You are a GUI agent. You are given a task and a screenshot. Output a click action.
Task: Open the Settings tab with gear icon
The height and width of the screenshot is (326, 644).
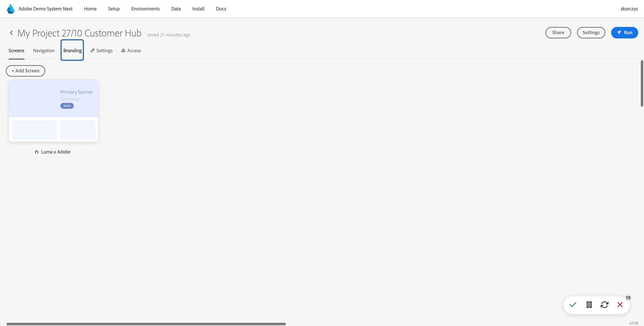click(x=102, y=50)
